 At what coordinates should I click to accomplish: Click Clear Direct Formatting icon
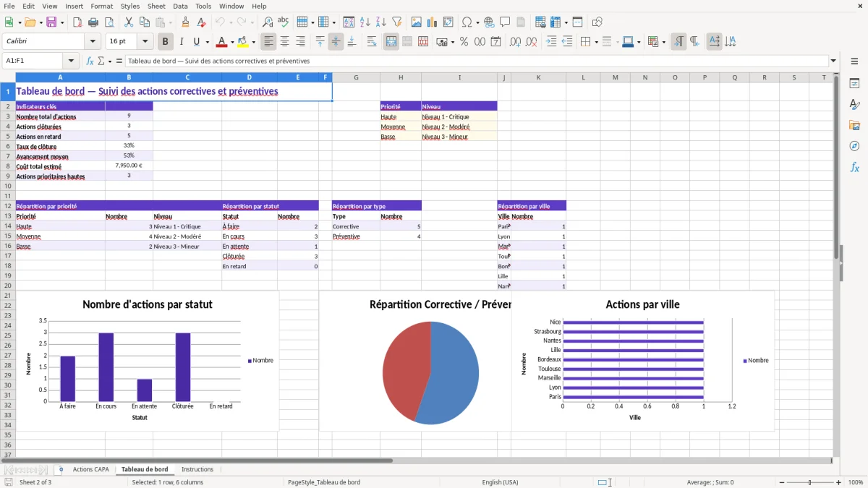pos(202,22)
